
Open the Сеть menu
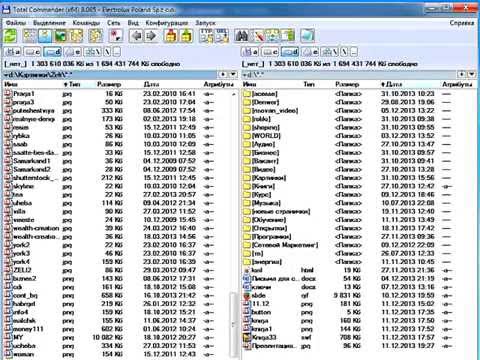pos(113,23)
